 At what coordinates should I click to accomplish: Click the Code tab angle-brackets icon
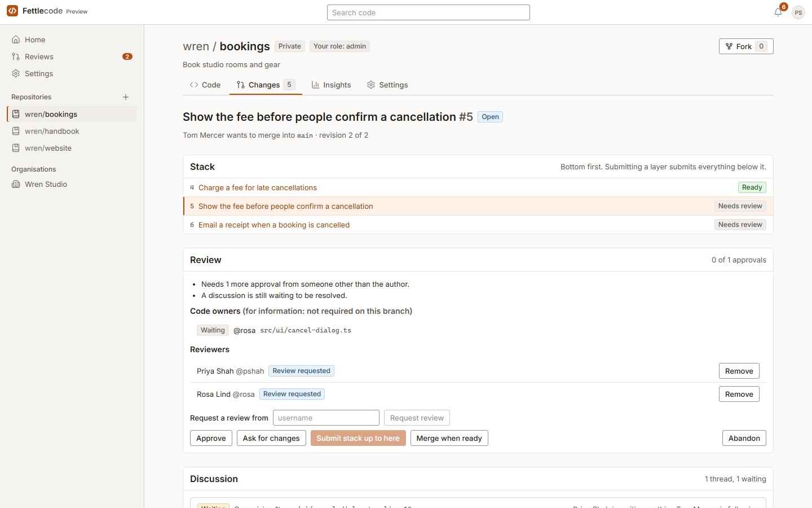[x=194, y=85]
